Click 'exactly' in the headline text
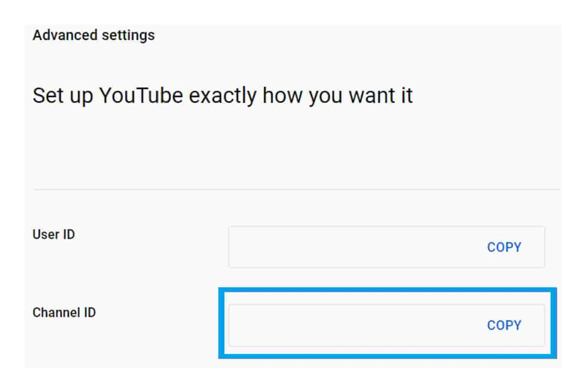Image resolution: width=587 pixels, height=392 pixels. click(x=223, y=95)
